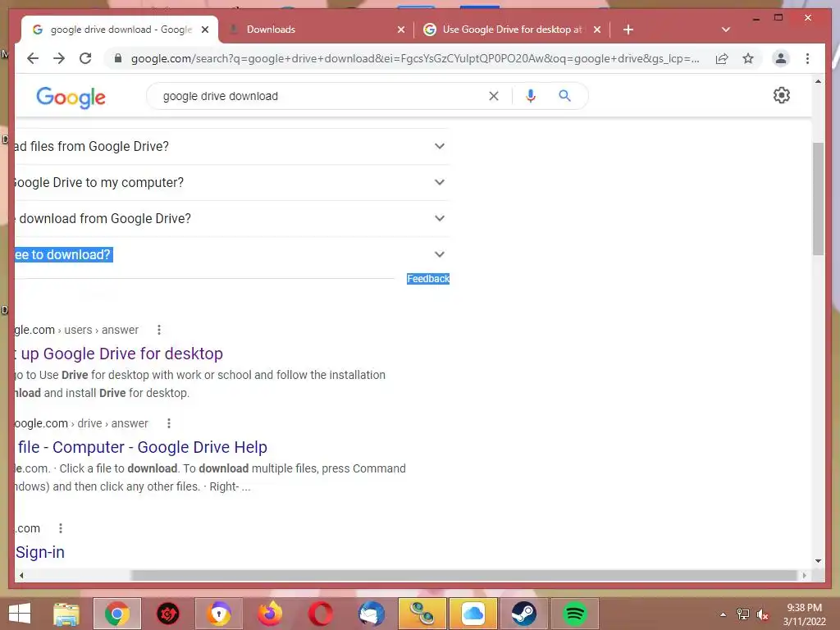Image resolution: width=840 pixels, height=630 pixels.
Task: Click the scroll-up arrow of page
Action: tap(818, 81)
